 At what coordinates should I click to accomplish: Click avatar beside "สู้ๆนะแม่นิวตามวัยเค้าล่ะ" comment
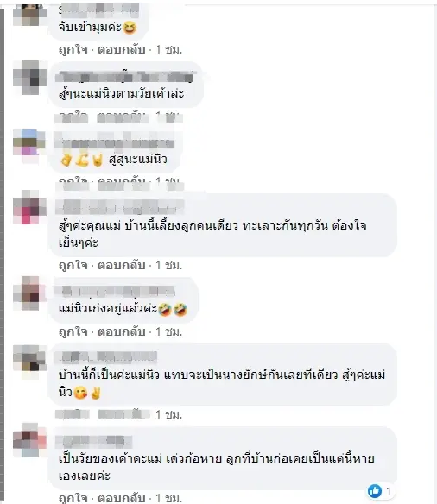(x=30, y=78)
